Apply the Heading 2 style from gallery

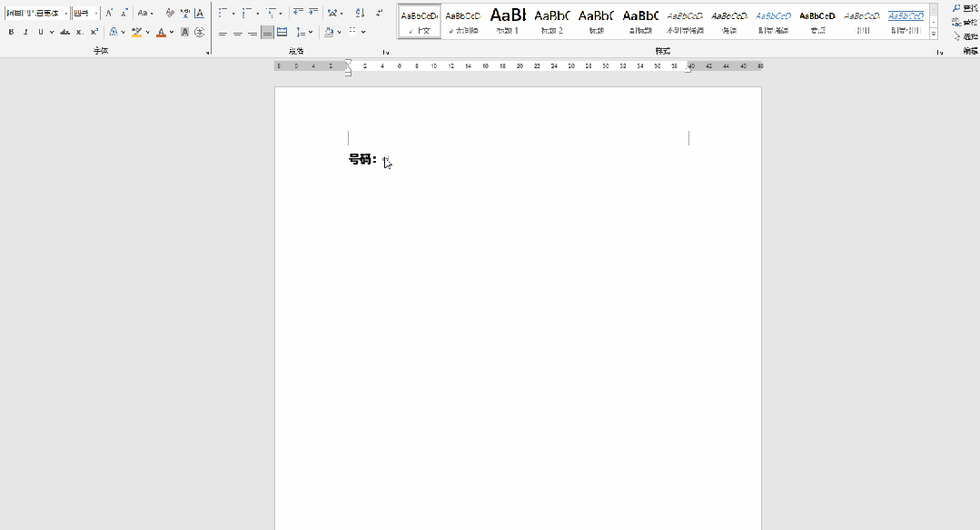(552, 20)
